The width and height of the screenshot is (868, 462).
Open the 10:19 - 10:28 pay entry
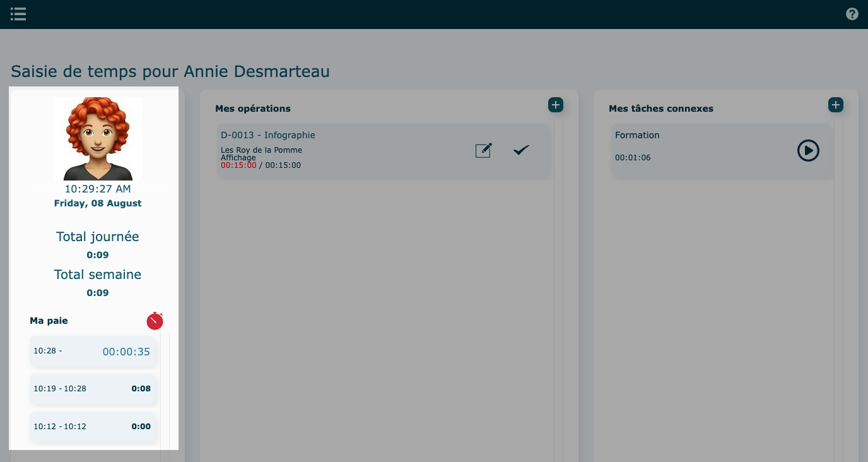click(92, 389)
